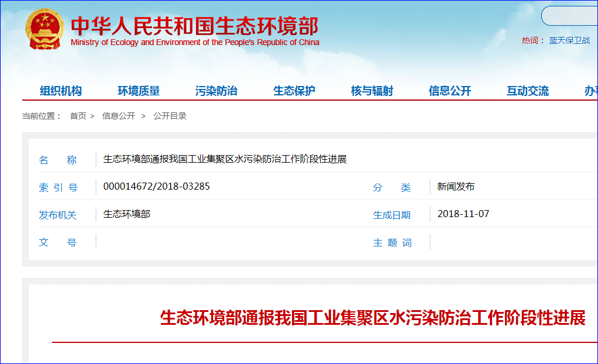Click the generation date 2018-11-07
This screenshot has width=598, height=364.
pyautogui.click(x=463, y=214)
